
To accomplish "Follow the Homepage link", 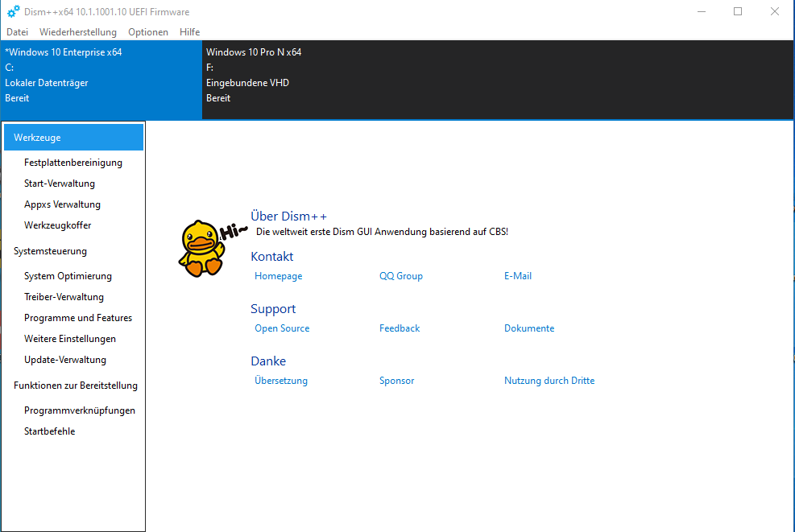I will click(279, 276).
